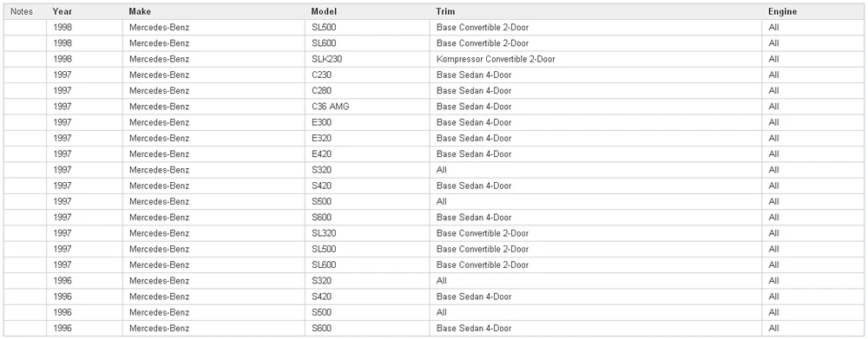Select the SLK230 model cell
The image size is (868, 339).
[x=367, y=59]
